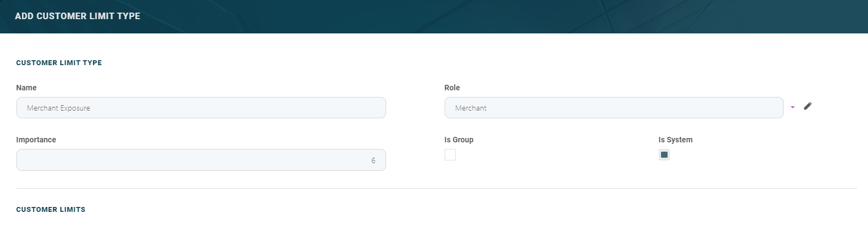The width and height of the screenshot is (868, 242).
Task: Select the Role combo box showing Merchant
Action: coord(613,108)
